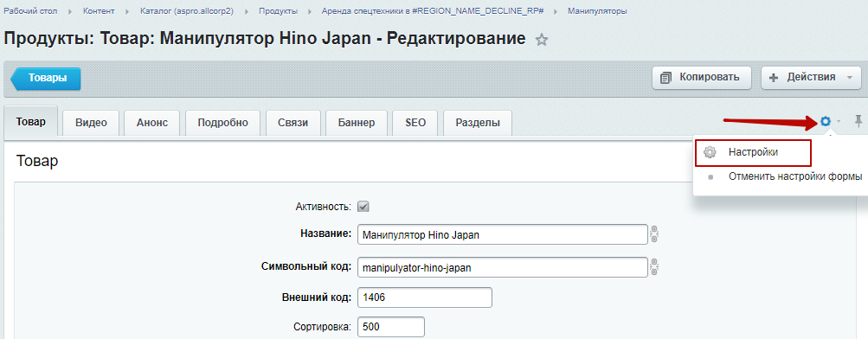Image resolution: width=868 pixels, height=339 pixels.
Task: Open Манипуляторы breadcrumb link
Action: 597,11
